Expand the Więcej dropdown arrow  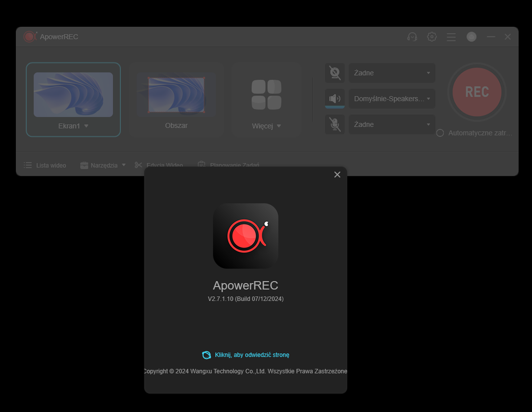(x=279, y=126)
